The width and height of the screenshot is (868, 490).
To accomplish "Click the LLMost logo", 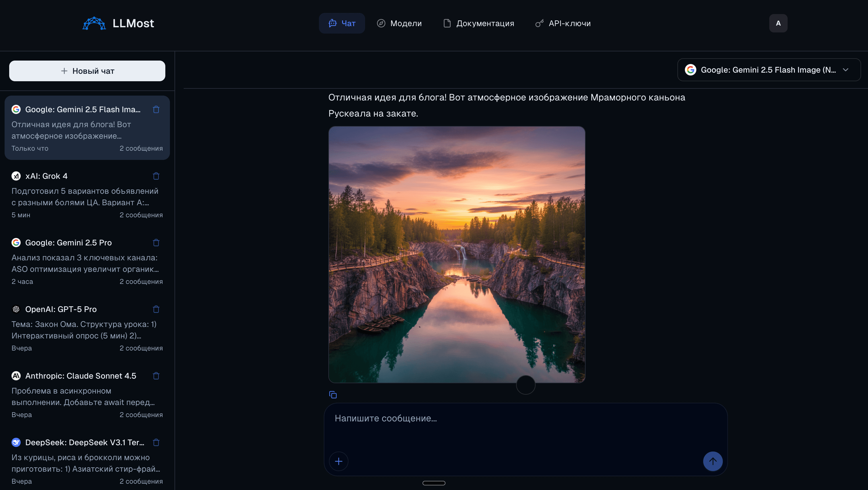I will pyautogui.click(x=119, y=23).
